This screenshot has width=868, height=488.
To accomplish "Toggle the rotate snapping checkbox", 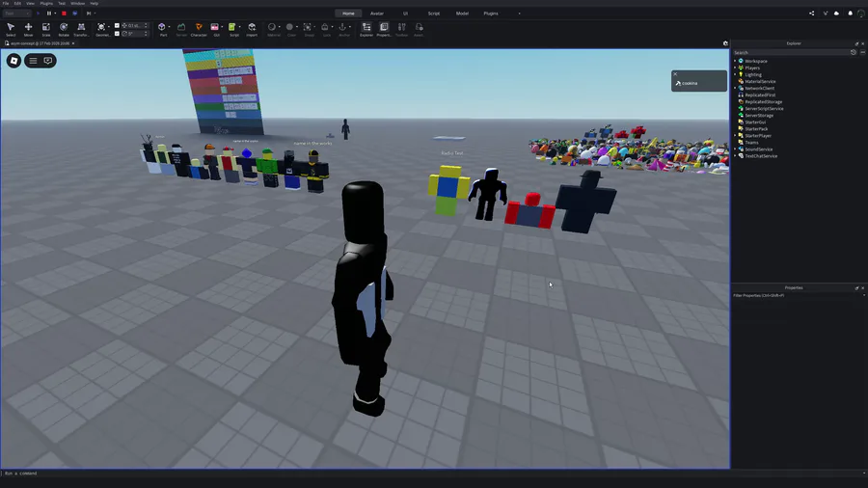I will tap(117, 34).
